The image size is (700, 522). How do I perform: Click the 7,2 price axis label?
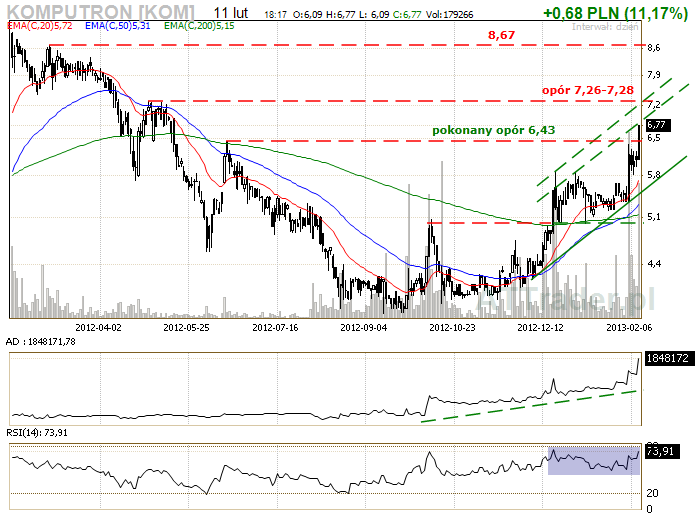click(x=654, y=104)
